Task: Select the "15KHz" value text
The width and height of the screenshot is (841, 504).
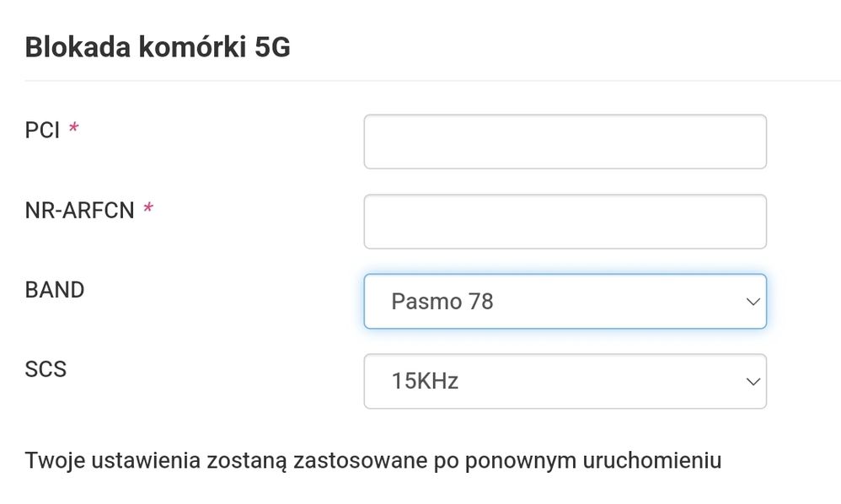Action: coord(425,381)
